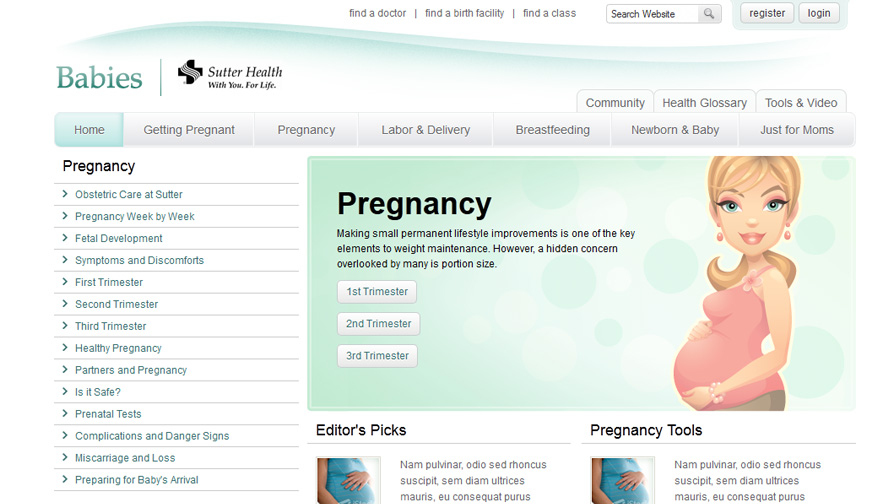The width and height of the screenshot is (880, 504).
Task: Open Miscarriage and Loss link
Action: [x=125, y=457]
